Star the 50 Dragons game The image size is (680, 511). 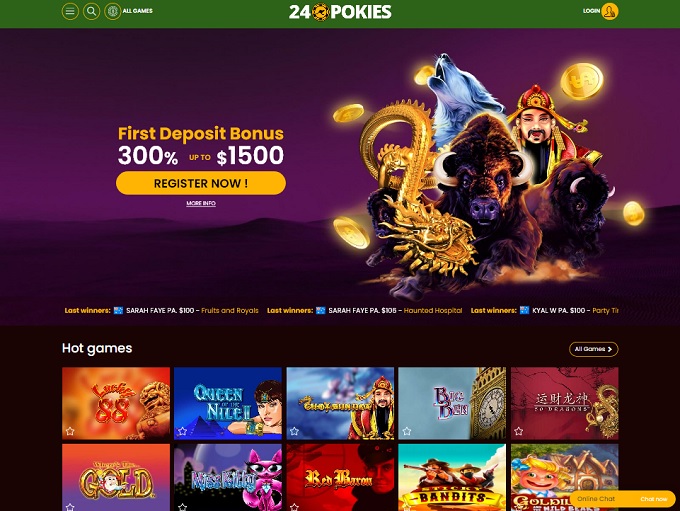[x=519, y=431]
